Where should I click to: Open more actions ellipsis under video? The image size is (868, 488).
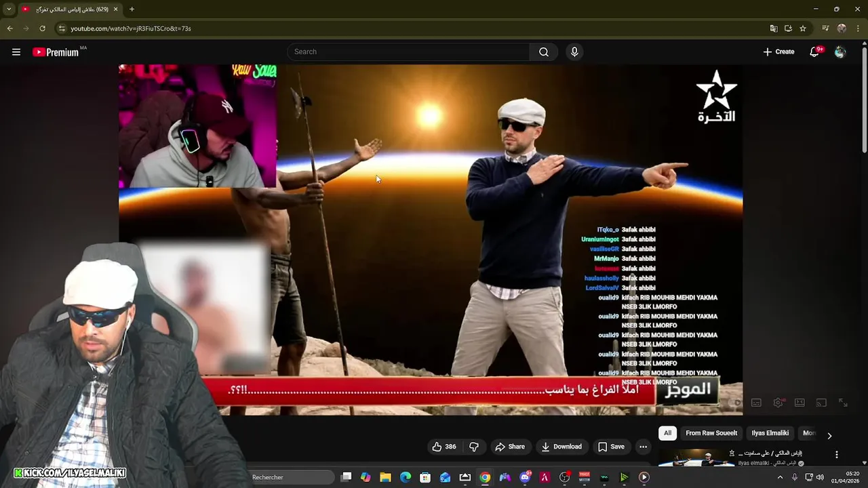pyautogui.click(x=643, y=447)
